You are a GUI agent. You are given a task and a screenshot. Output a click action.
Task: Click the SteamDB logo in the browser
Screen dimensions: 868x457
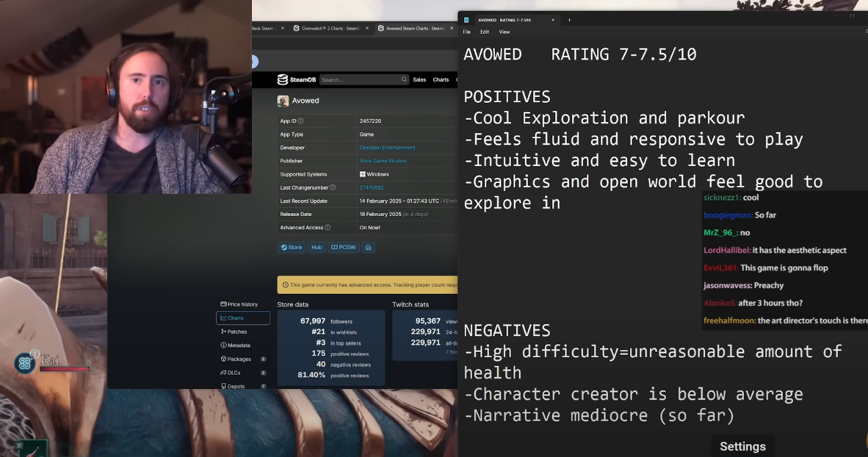coord(296,80)
